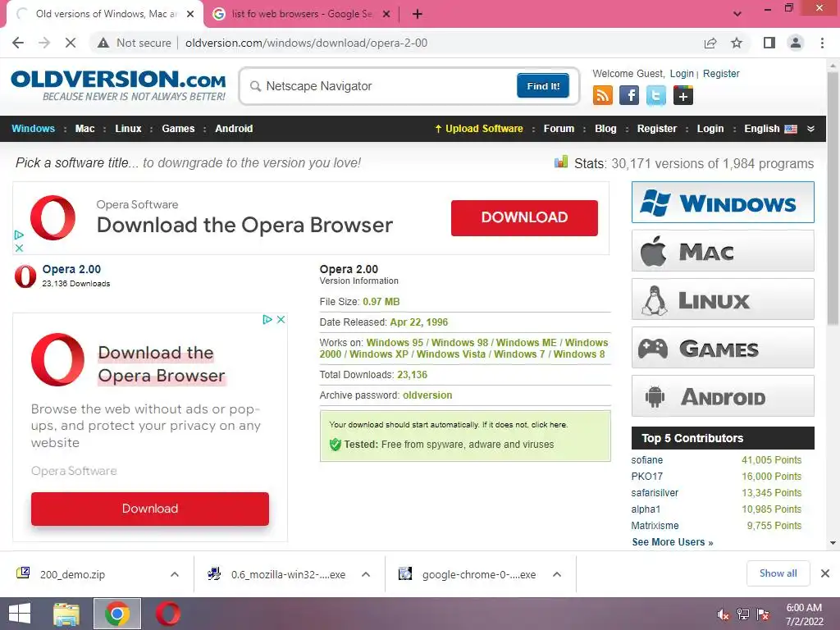Click the red Download button in lower ad

coord(150,509)
